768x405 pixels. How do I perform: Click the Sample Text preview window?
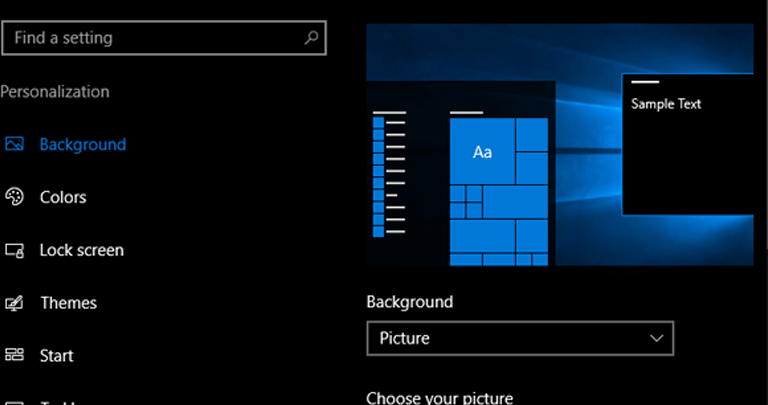[x=688, y=144]
